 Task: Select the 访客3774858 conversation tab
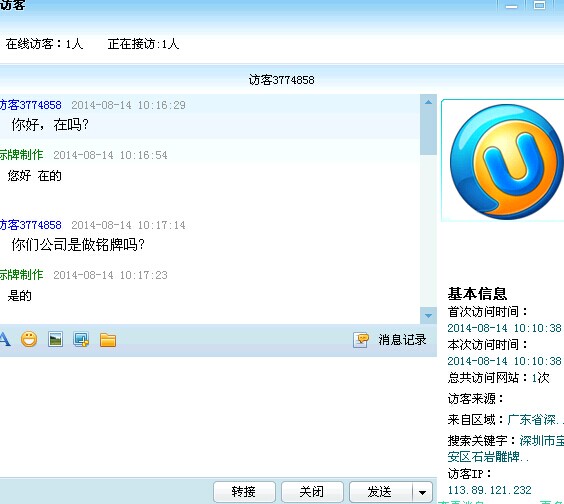(x=282, y=80)
